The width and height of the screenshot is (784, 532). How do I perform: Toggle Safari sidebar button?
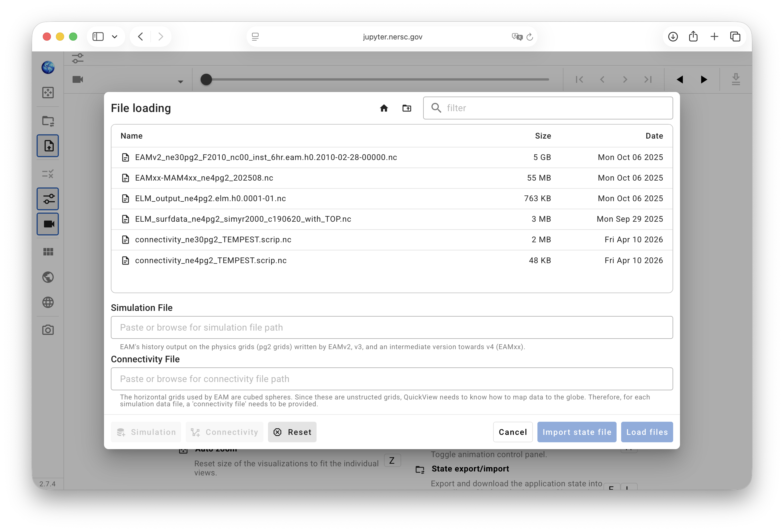coord(98,37)
